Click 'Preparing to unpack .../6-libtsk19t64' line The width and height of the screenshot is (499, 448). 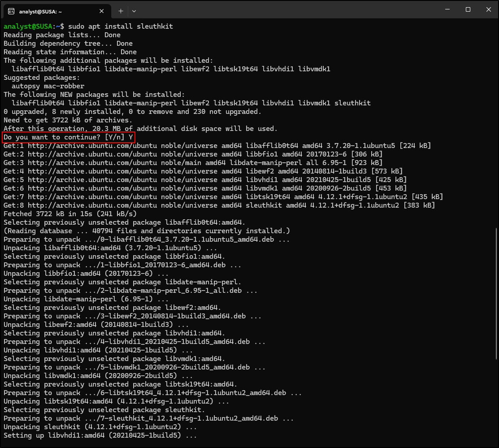click(153, 393)
